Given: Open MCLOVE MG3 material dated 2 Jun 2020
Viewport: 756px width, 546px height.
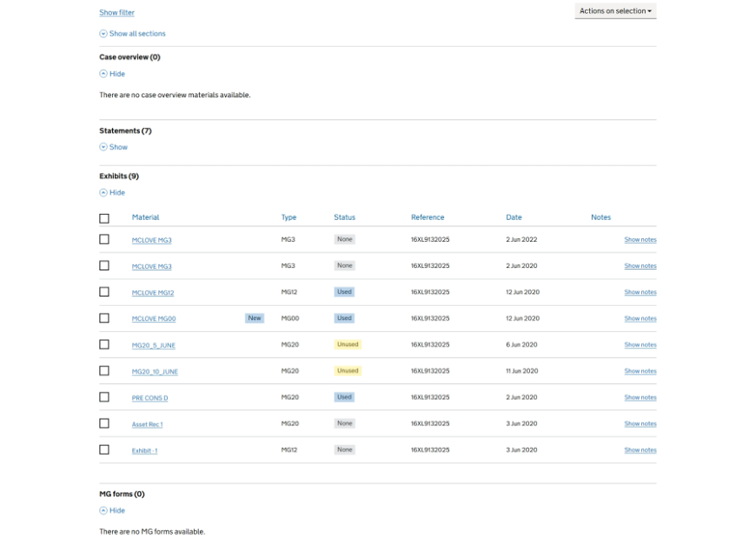Looking at the screenshot, I should pyautogui.click(x=152, y=266).
